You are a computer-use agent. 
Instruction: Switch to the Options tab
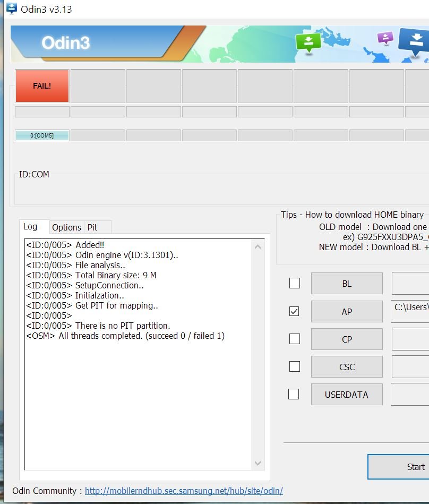pos(66,227)
